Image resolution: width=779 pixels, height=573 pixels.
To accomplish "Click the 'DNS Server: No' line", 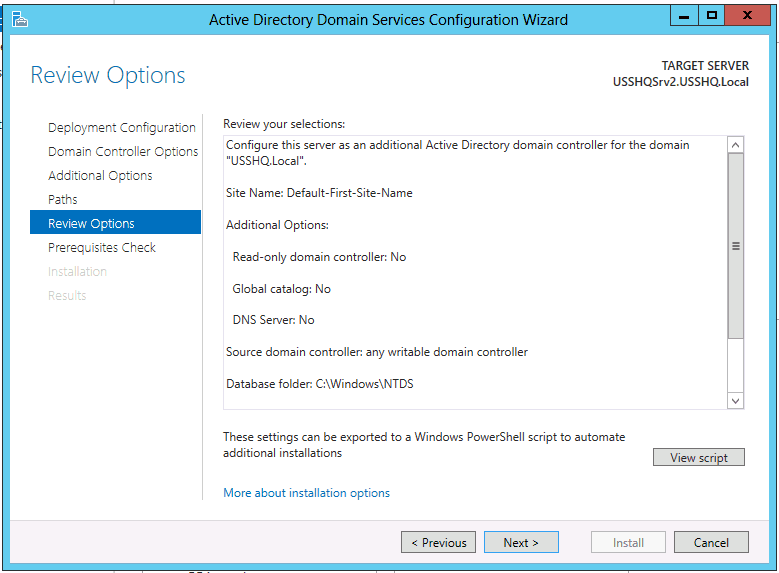I will click(273, 320).
